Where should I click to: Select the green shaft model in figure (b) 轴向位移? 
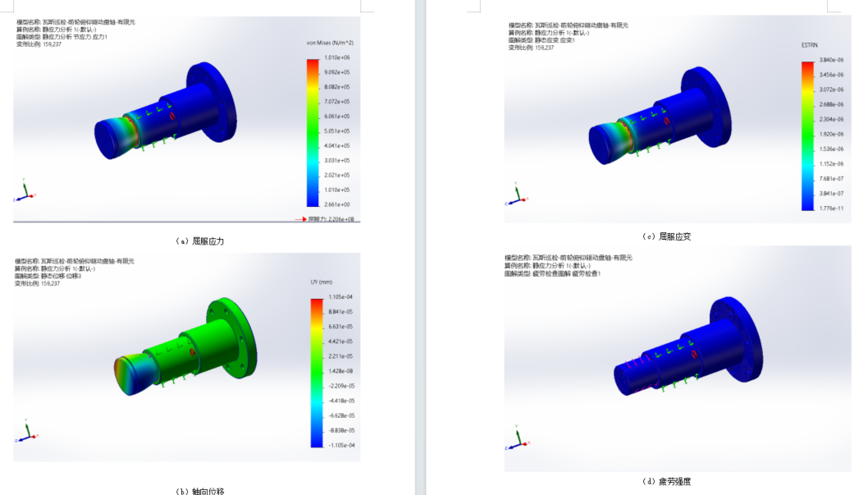pyautogui.click(x=185, y=346)
